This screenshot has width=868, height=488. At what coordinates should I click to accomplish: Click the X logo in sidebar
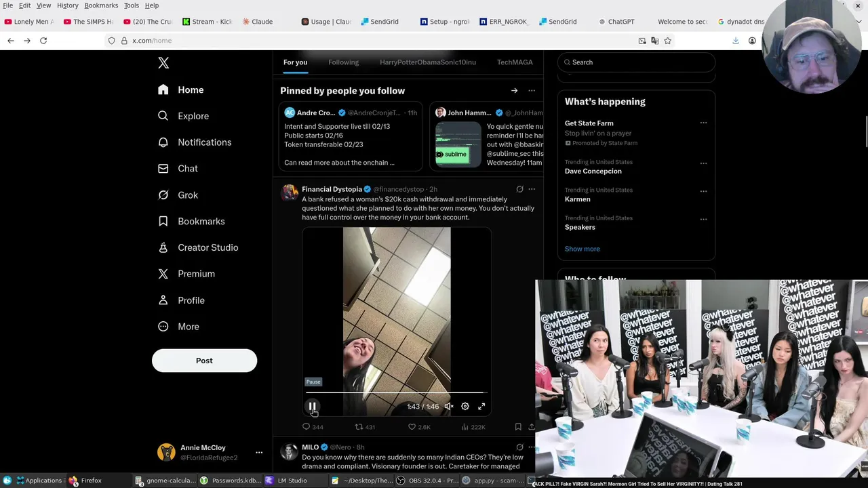[x=163, y=63]
